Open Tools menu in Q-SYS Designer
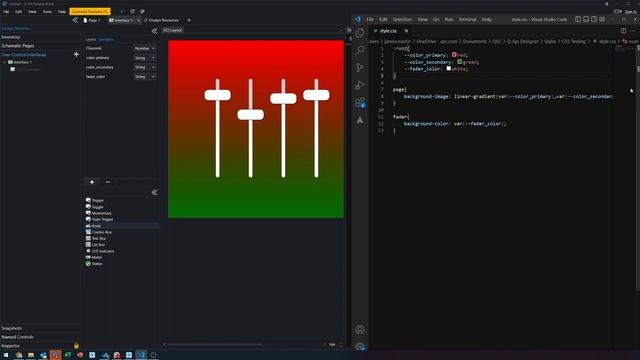Screen dimensions: 640x360 tap(47, 12)
